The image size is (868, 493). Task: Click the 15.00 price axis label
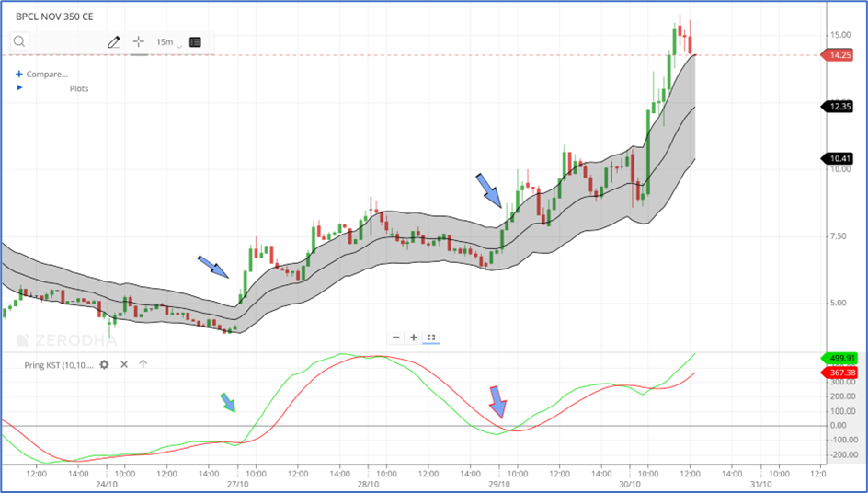(x=840, y=35)
